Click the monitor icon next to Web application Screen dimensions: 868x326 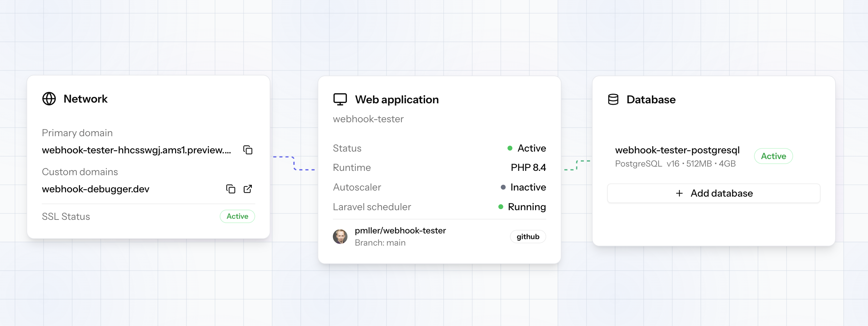pos(340,99)
